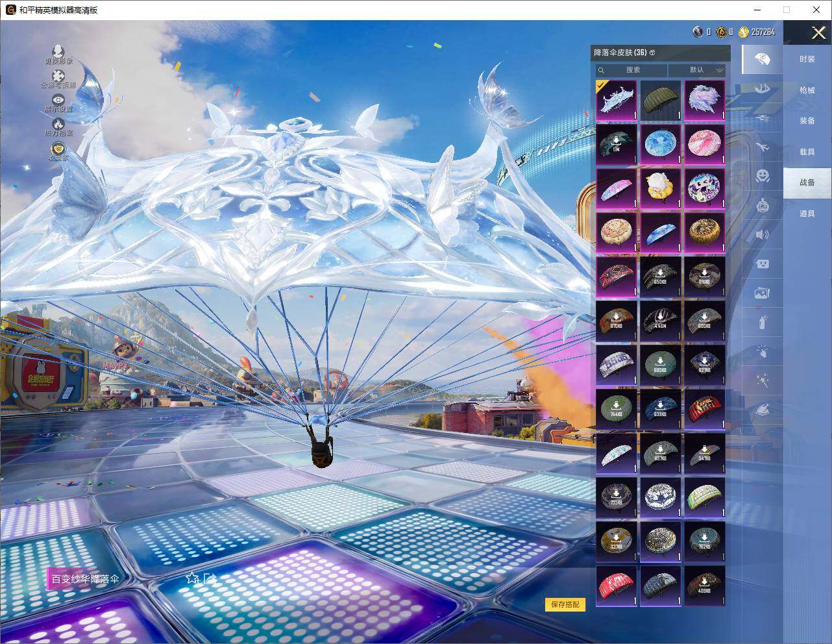Switch to the 装备 tab
832x644 pixels.
coord(807,121)
